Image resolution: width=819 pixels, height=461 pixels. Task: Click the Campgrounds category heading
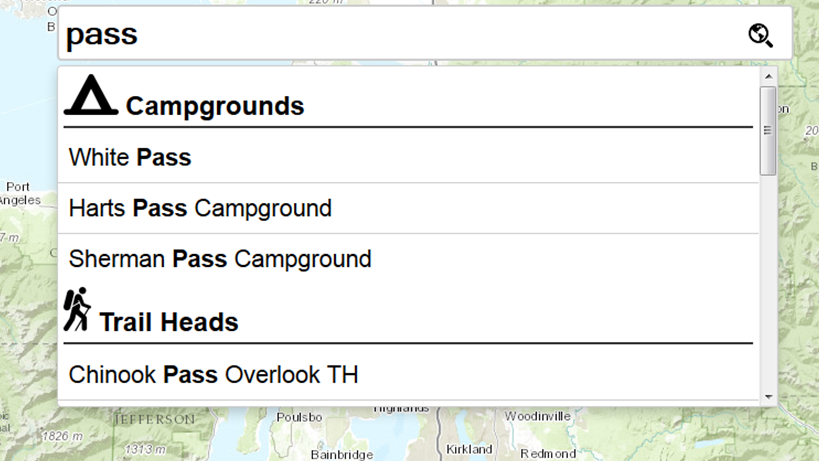(x=215, y=105)
